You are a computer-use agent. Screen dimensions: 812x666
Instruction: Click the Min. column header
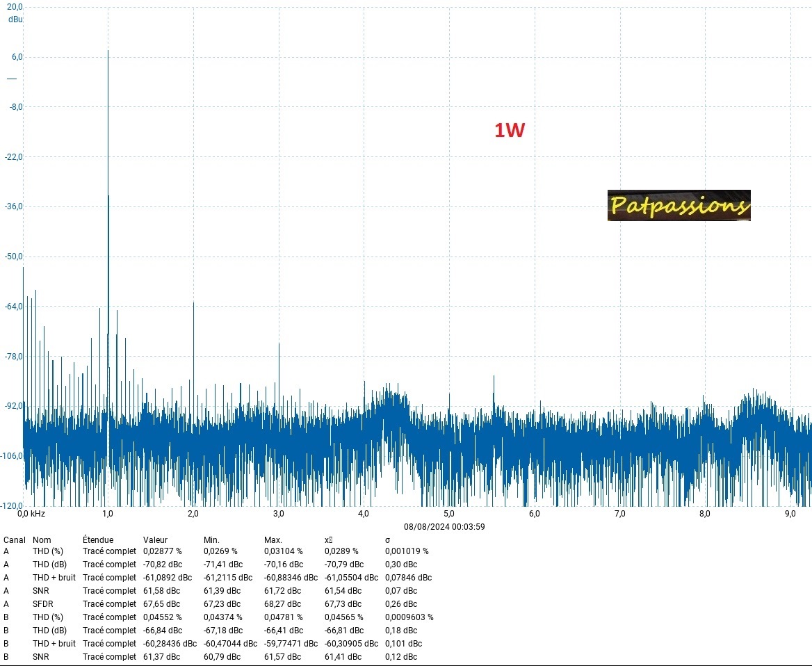coord(211,540)
